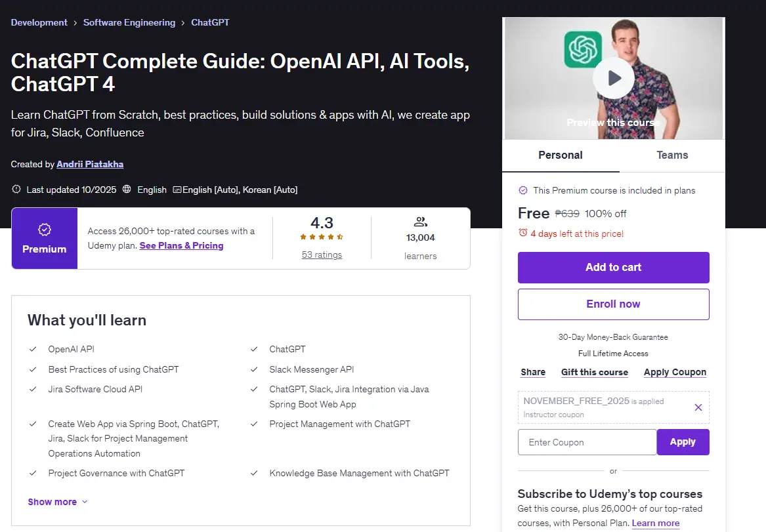Click the globe language icon

(127, 189)
